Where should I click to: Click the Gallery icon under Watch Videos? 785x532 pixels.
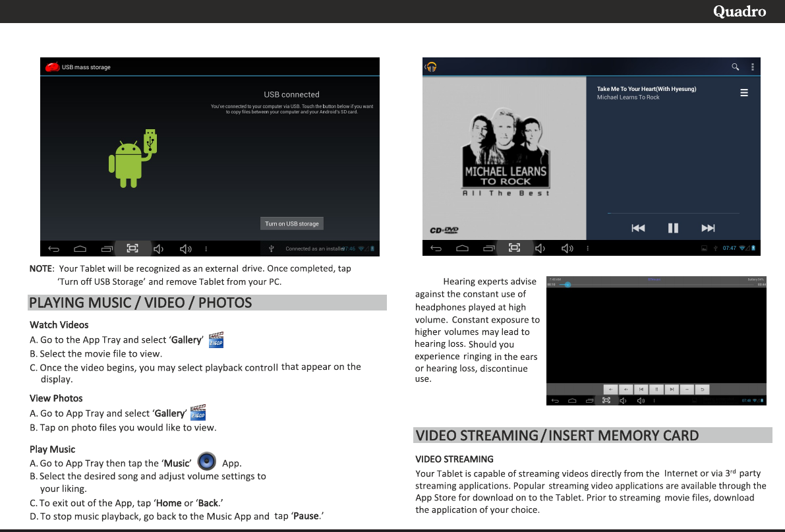point(216,340)
